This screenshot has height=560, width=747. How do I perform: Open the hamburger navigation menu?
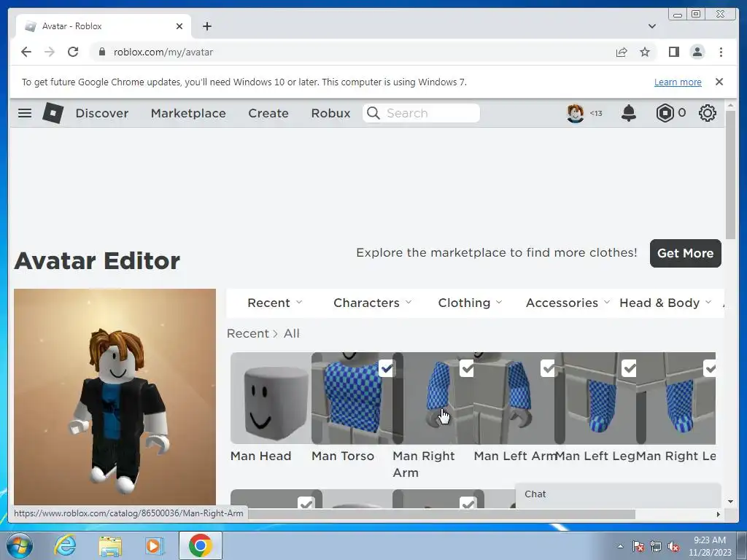[x=25, y=113]
